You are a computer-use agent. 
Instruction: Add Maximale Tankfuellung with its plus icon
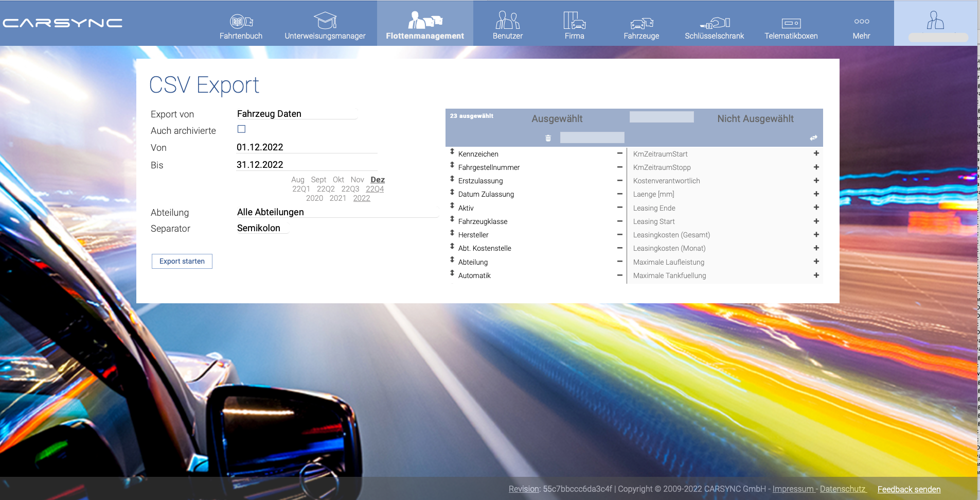point(816,275)
